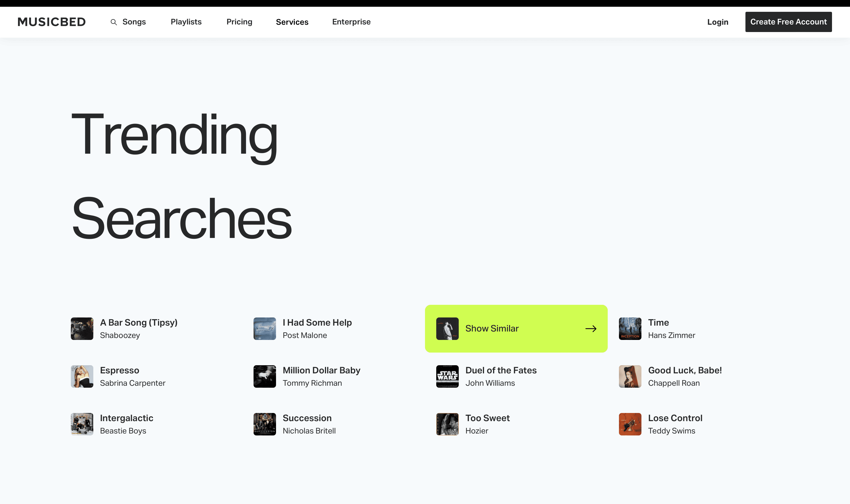Screen dimensions: 850x504
Task: Click the Too Sweet album thumbnail
Action: coord(447,424)
